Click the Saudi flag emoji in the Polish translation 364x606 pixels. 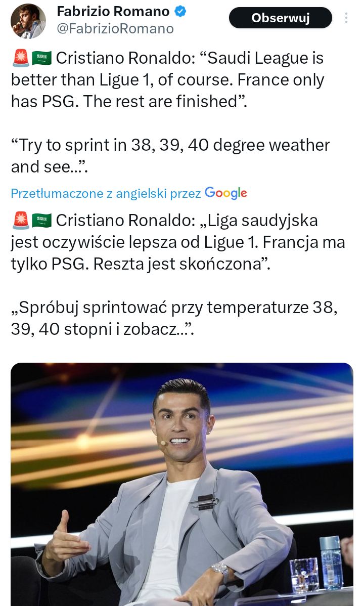pos(42,221)
